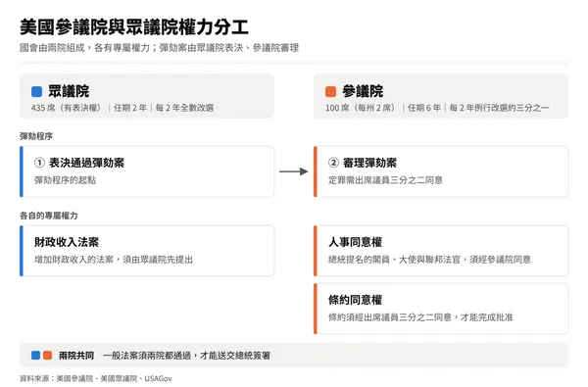588x387 pixels.
Task: Click the text 任期 6 年
Action: (x=424, y=108)
